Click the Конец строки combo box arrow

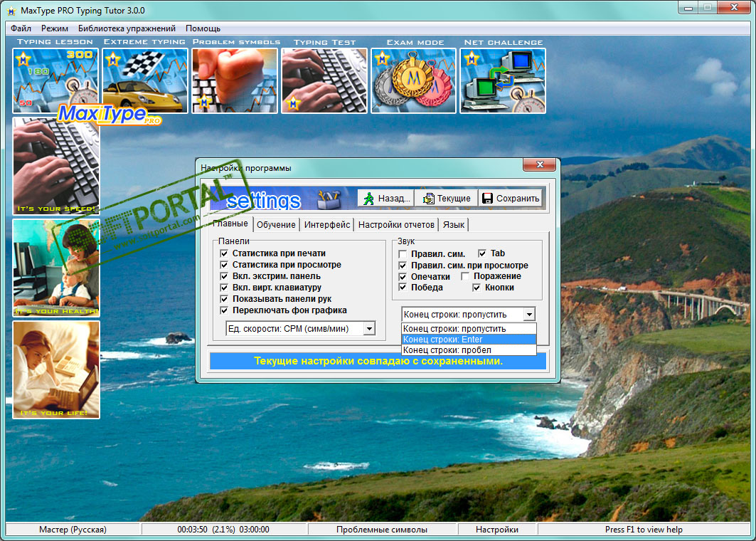click(x=529, y=315)
